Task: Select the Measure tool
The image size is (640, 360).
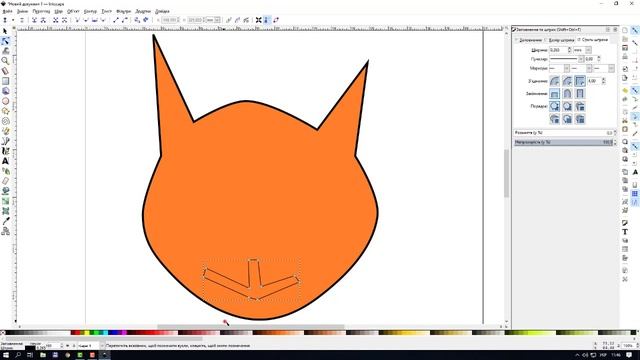Action: pyautogui.click(x=5, y=71)
